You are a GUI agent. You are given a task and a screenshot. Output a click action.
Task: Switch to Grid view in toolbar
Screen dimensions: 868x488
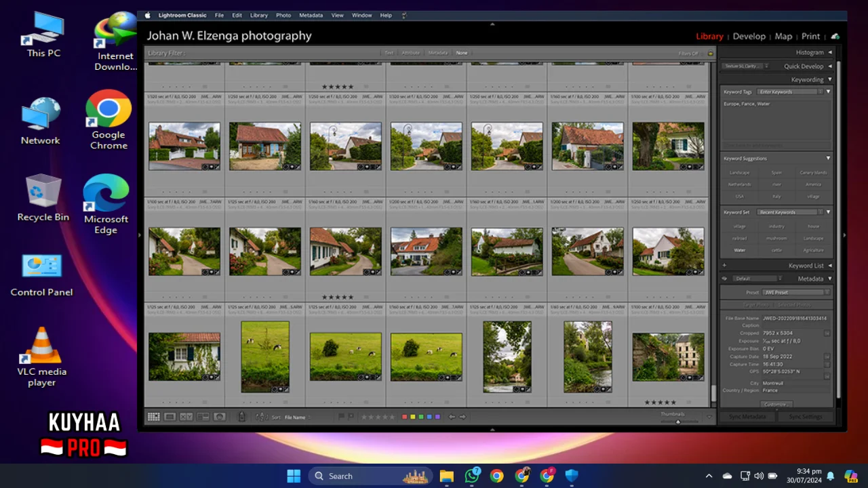point(154,417)
